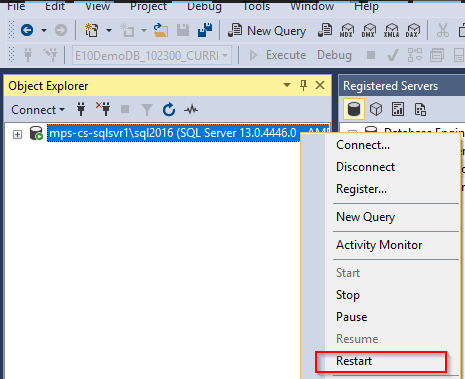Select Reporting Services icon in Registered Servers
The width and height of the screenshot is (465, 379).
(398, 109)
